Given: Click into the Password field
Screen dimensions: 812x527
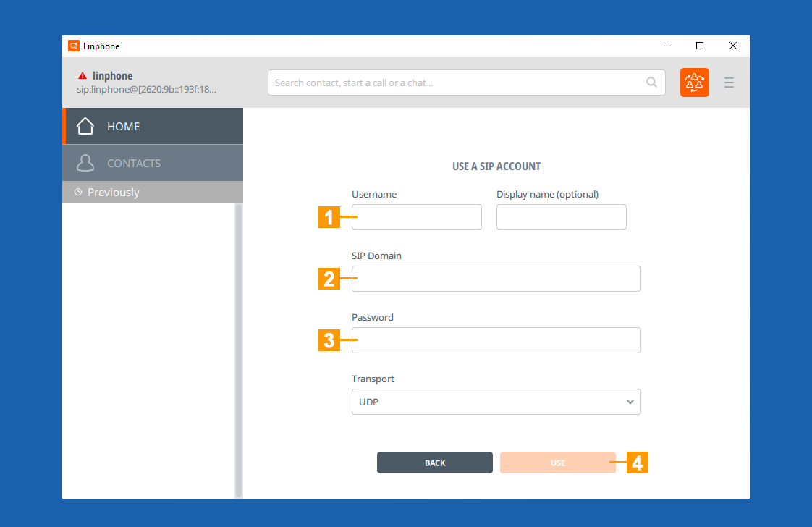Looking at the screenshot, I should pos(496,340).
